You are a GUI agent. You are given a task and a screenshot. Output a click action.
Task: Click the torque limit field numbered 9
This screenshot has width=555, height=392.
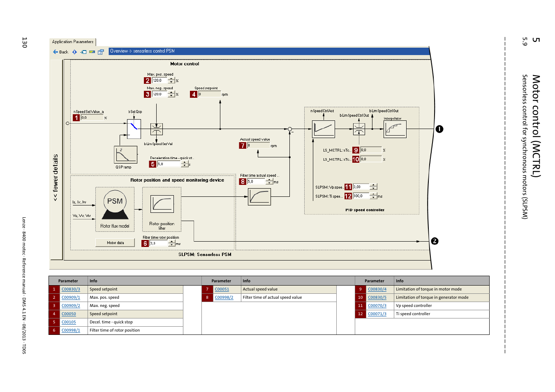coord(371,150)
